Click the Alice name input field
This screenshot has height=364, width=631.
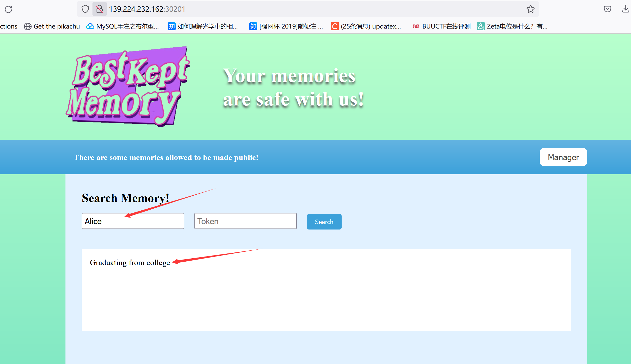(133, 221)
